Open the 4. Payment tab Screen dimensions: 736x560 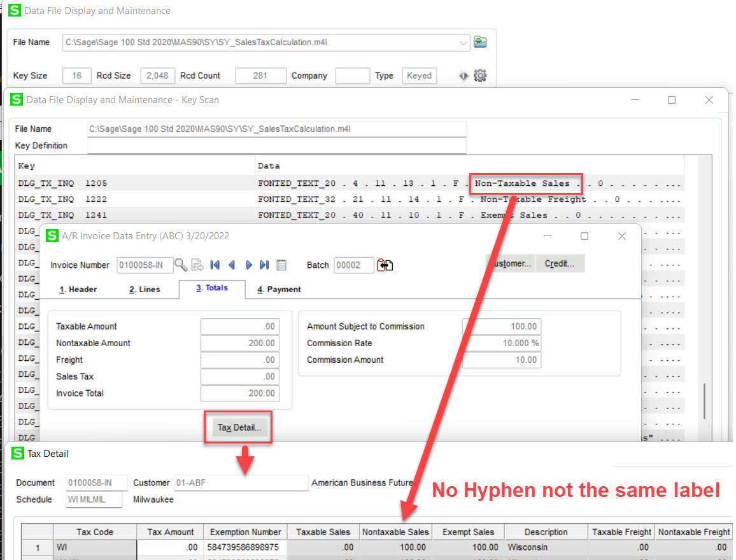pyautogui.click(x=279, y=290)
